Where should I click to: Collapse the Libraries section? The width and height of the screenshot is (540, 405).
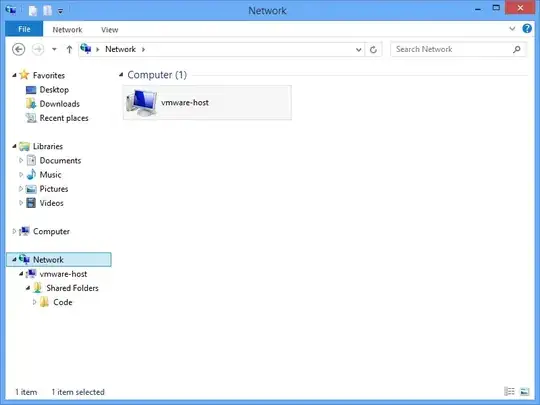14,146
